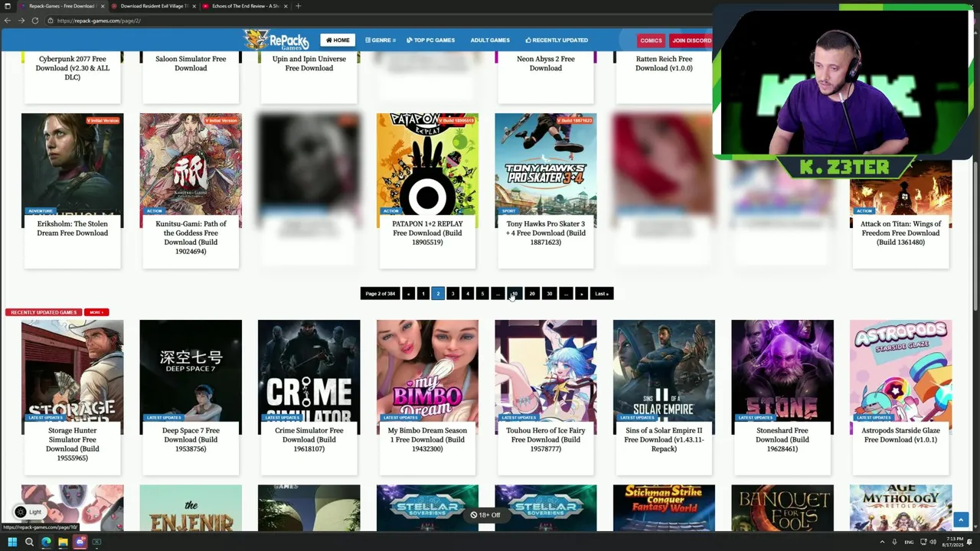Jump to Last » page

pos(602,293)
